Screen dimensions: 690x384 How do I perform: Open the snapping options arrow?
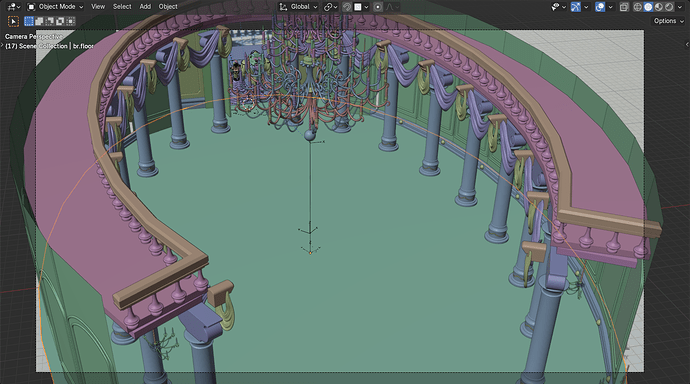coord(366,7)
